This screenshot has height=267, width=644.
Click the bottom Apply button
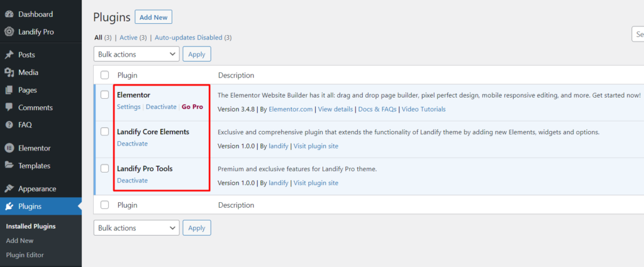pyautogui.click(x=197, y=228)
